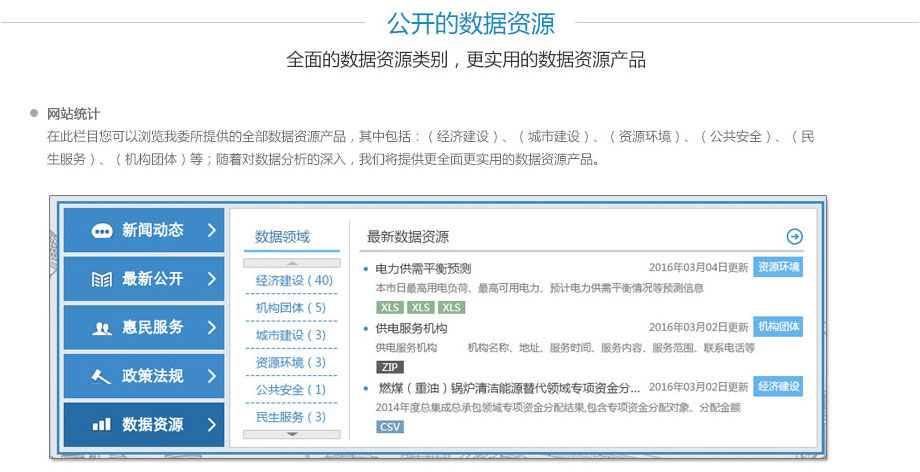
Task: Click date 2016年03月04日更新
Action: (x=698, y=268)
